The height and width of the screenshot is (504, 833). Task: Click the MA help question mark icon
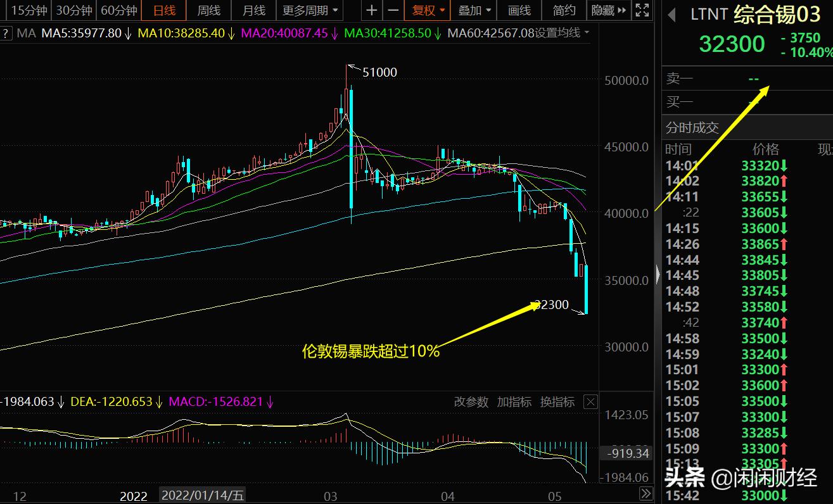(x=5, y=33)
